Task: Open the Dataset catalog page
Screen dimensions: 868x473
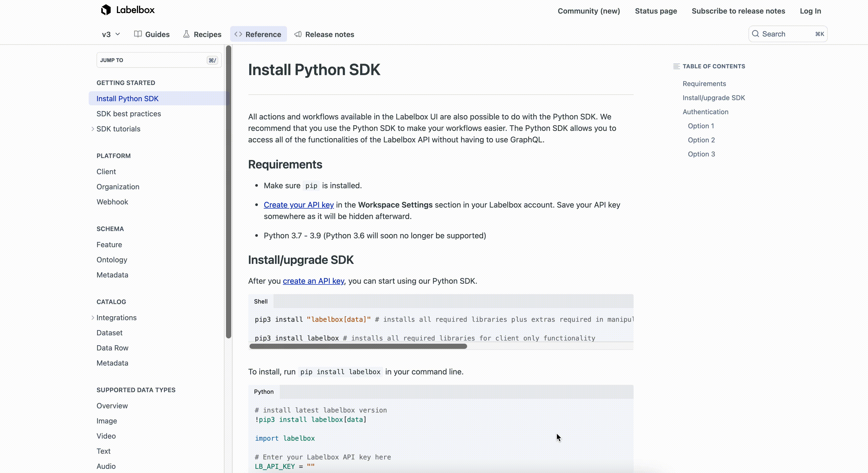Action: (110, 333)
